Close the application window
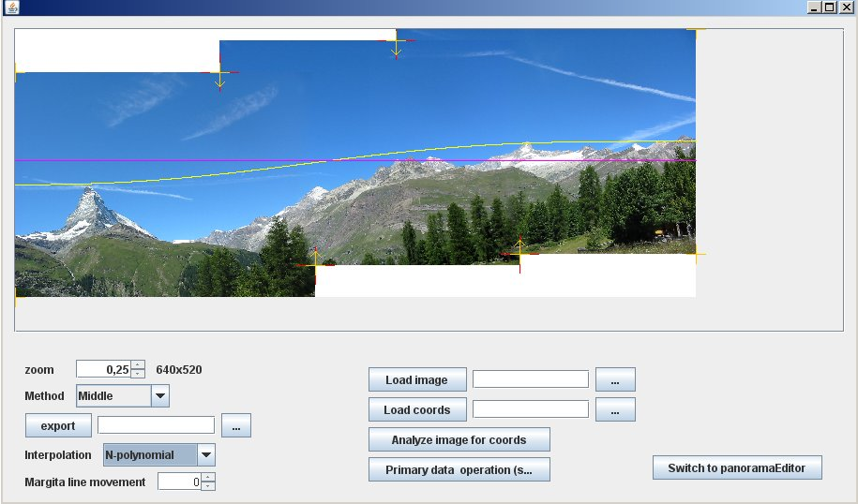Viewport: 858px width, 504px height. pyautogui.click(x=846, y=7)
